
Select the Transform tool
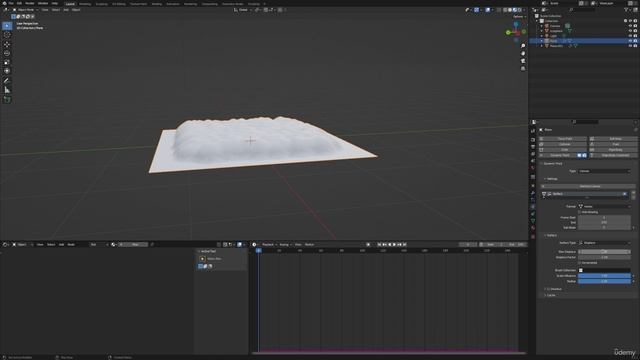click(x=7, y=71)
